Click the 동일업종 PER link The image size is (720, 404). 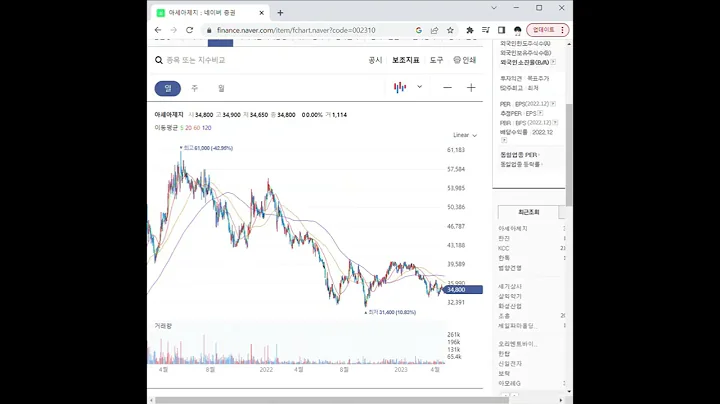(519, 155)
